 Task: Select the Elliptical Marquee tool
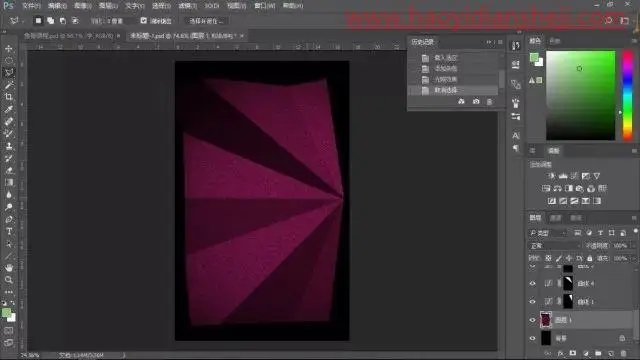[9, 60]
